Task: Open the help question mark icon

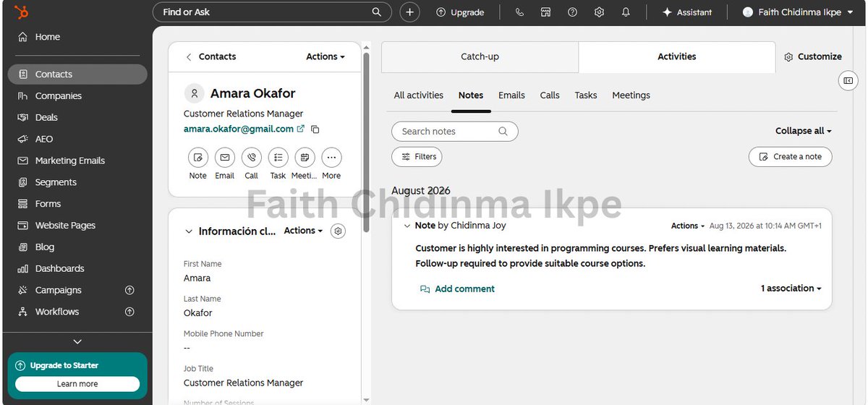Action: 572,12
